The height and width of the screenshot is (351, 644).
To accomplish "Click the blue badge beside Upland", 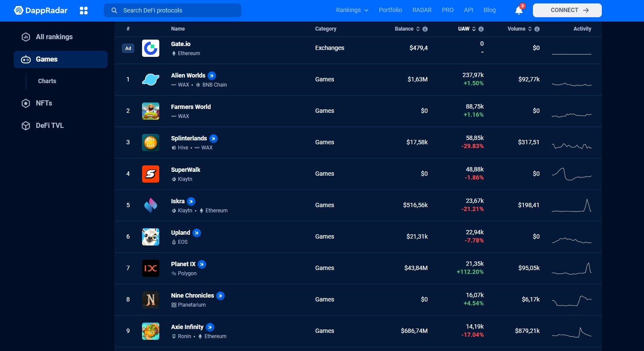I will point(197,233).
